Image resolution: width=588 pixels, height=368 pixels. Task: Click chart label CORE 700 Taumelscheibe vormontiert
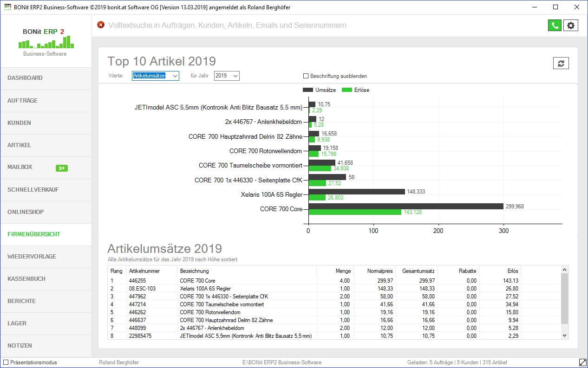[x=250, y=166]
